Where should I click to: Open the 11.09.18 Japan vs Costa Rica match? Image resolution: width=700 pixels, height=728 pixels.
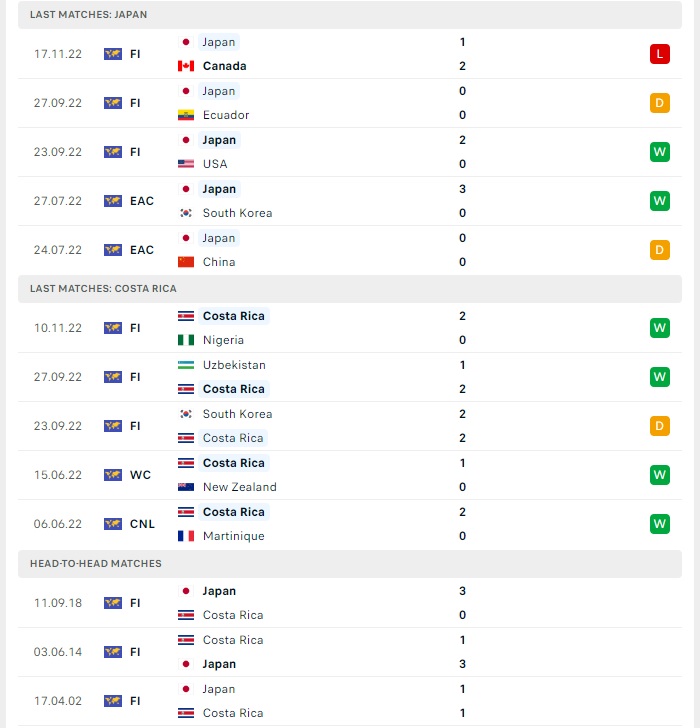[x=350, y=603]
